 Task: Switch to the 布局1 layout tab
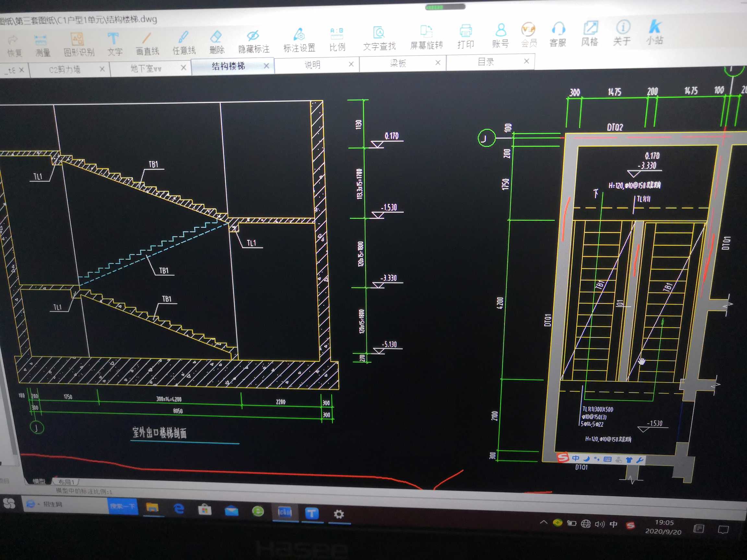pos(66,482)
